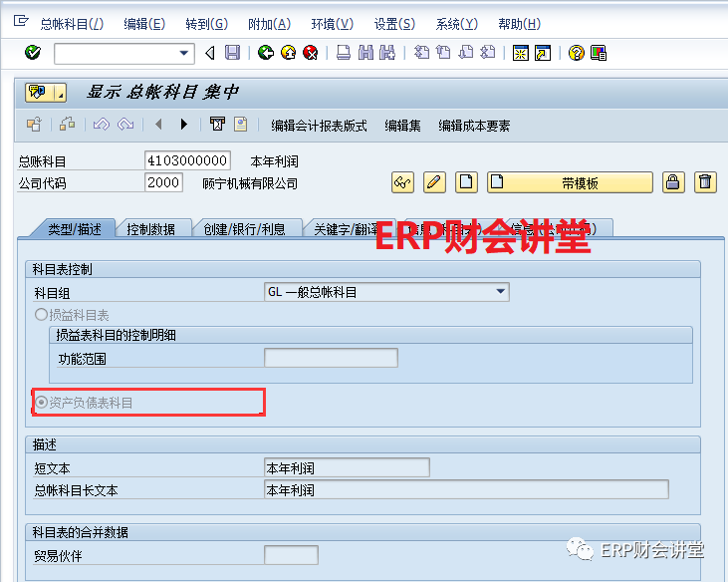Click the 带模板 button
Screen dimensions: 728x582
click(569, 182)
